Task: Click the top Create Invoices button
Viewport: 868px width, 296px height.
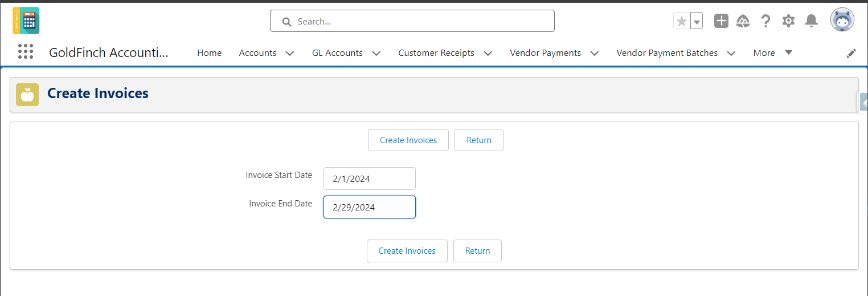Action: pyautogui.click(x=408, y=140)
